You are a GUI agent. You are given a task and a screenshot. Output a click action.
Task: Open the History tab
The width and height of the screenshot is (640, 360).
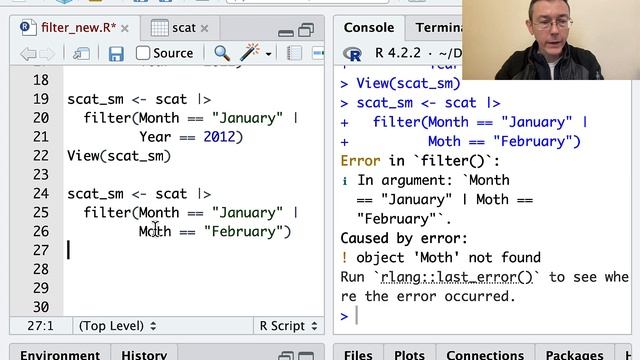(144, 355)
